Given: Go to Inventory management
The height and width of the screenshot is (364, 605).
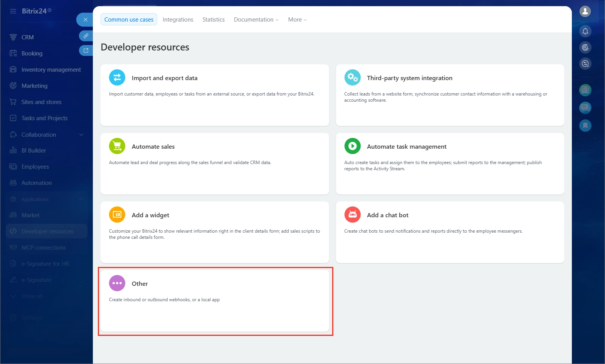Looking at the screenshot, I should (51, 70).
